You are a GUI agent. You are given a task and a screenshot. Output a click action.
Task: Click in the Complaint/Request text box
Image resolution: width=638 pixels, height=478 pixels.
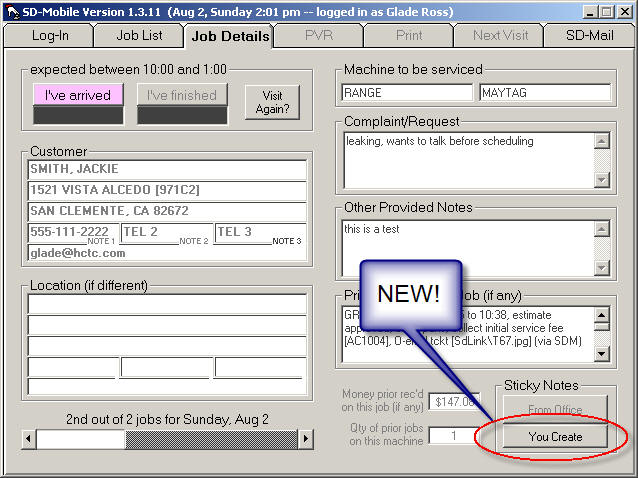(x=467, y=160)
